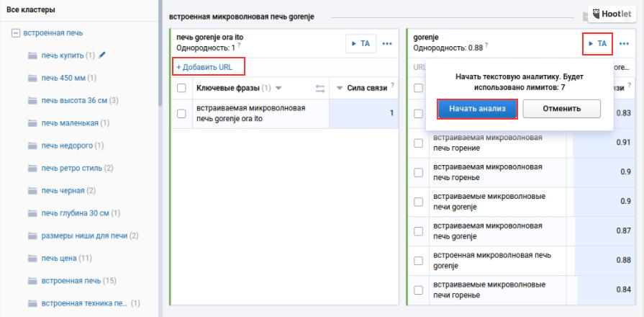The width and height of the screenshot is (644, 317).
Task: Click the folder icon of 'размеры ниши для печи'
Action: (x=33, y=236)
